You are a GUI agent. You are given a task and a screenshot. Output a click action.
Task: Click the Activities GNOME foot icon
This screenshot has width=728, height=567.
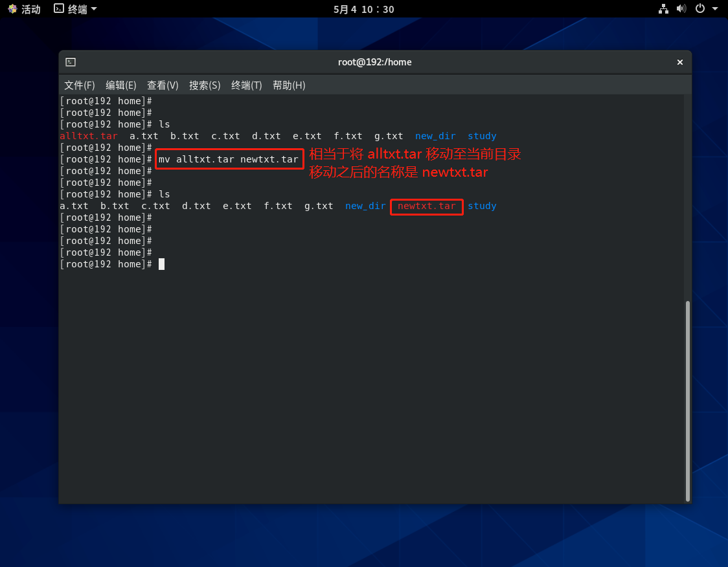click(12, 9)
